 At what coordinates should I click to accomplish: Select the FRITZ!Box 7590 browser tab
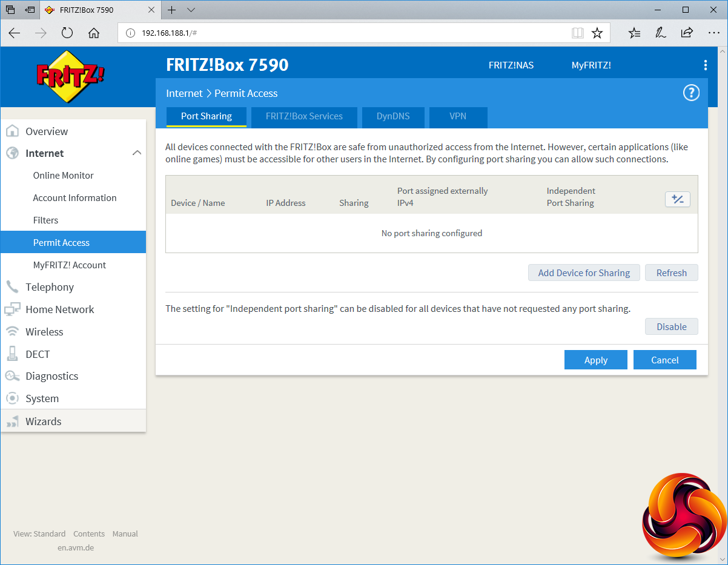pos(101,10)
